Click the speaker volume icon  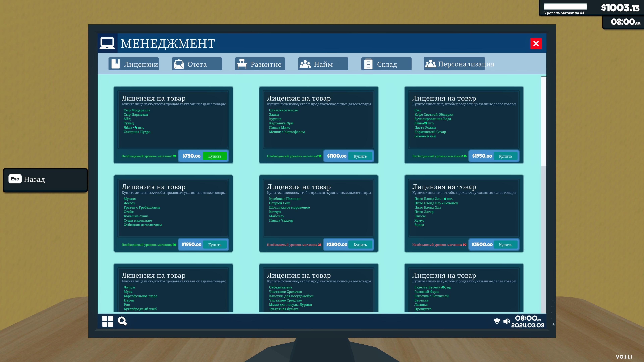pos(506,321)
